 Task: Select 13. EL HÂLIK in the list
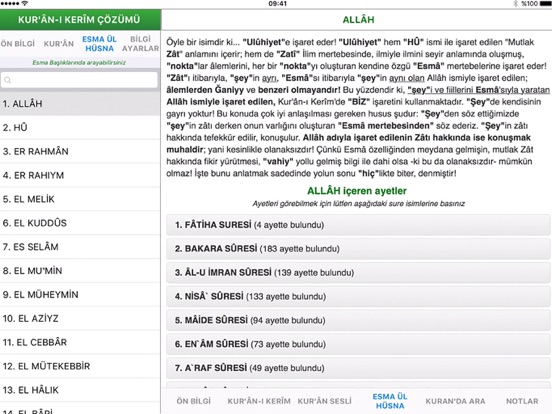tap(80, 390)
